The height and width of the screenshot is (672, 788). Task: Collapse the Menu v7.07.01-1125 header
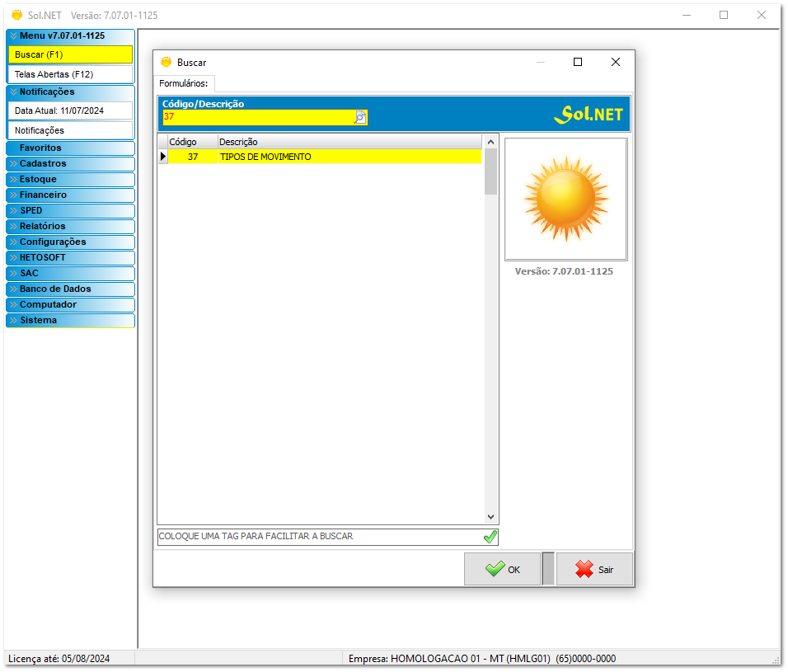69,36
